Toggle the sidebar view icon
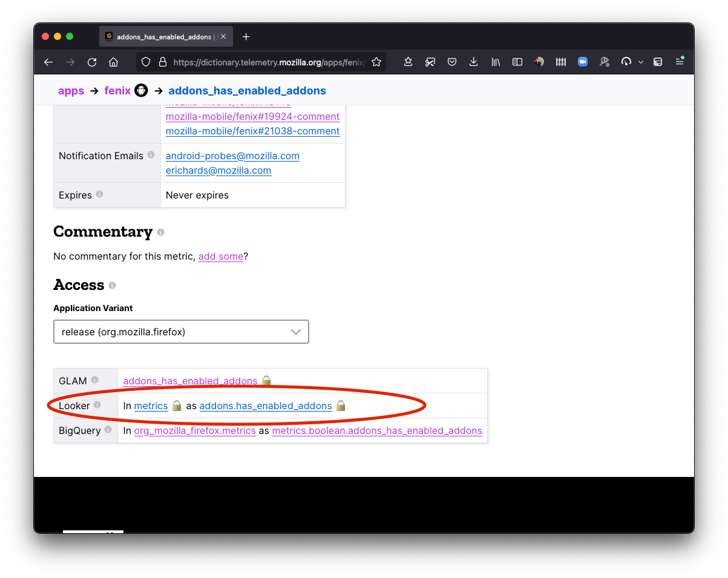This screenshot has height=578, width=728. click(x=517, y=62)
